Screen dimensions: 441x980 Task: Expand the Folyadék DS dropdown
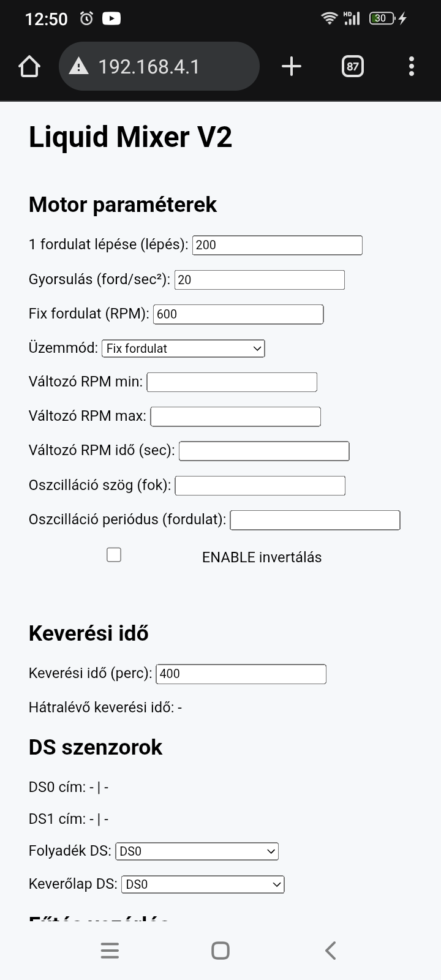tap(197, 851)
